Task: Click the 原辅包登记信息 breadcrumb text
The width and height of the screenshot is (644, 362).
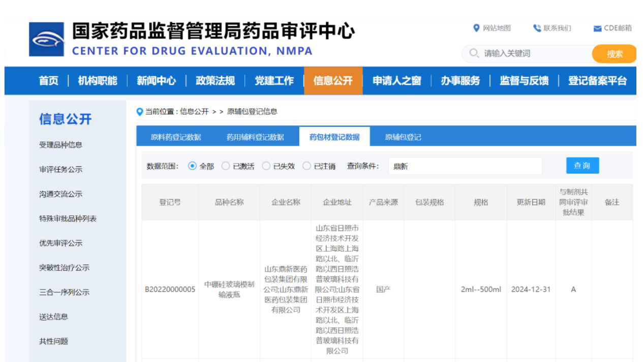Action: coord(252,112)
